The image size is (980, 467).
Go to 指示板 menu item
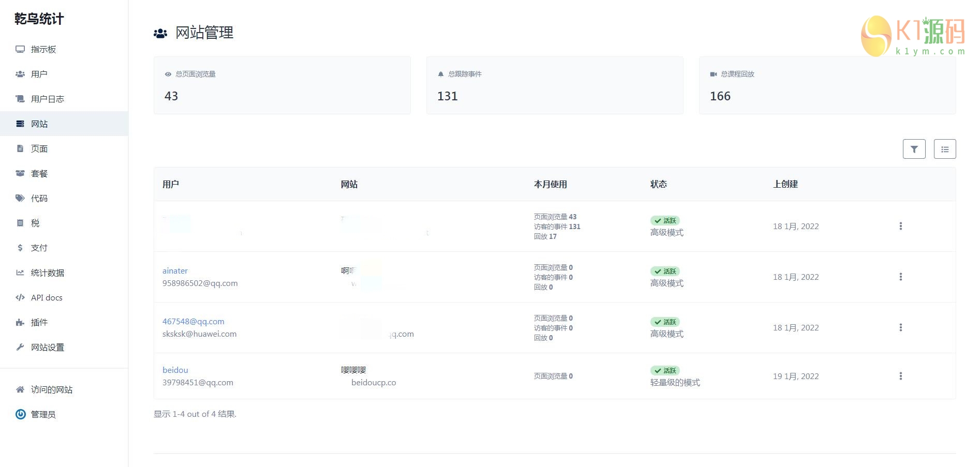[43, 49]
